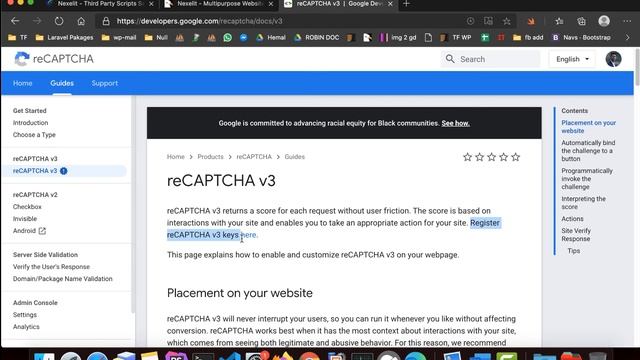640x360 pixels.
Task: Open the Hemal Drive bookmark
Action: (x=271, y=38)
